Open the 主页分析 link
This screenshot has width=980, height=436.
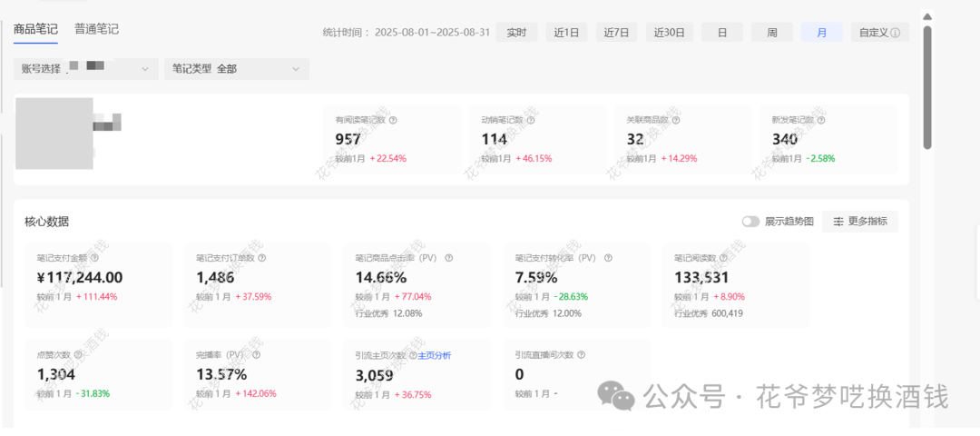click(x=435, y=355)
